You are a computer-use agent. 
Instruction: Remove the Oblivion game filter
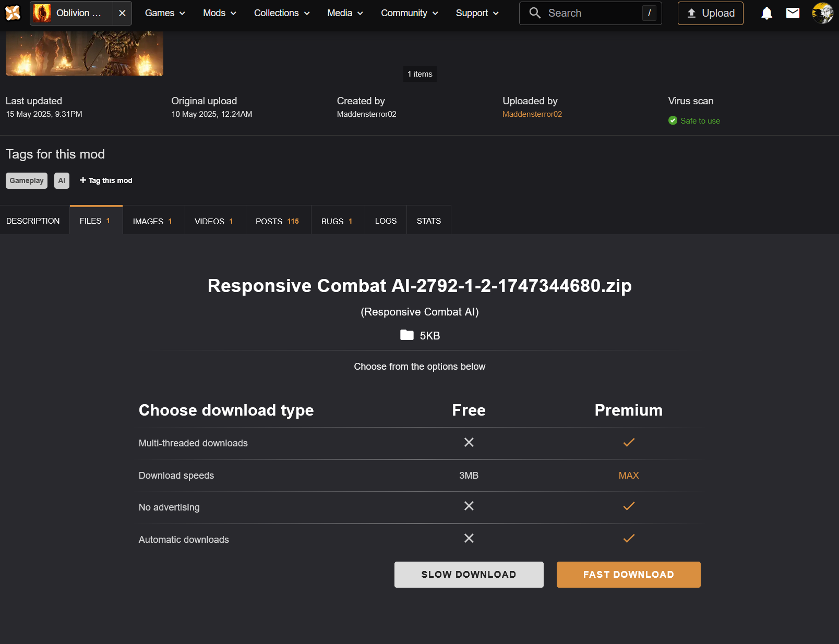(122, 13)
